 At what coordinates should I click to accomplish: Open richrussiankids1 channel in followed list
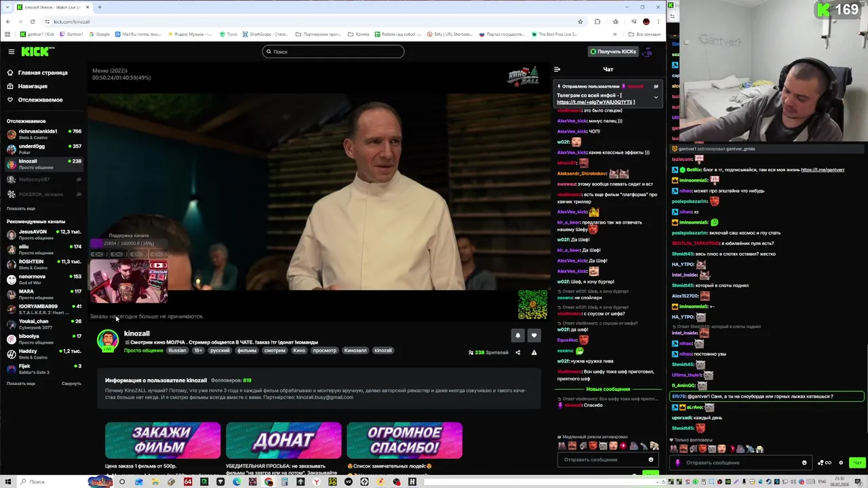point(43,134)
